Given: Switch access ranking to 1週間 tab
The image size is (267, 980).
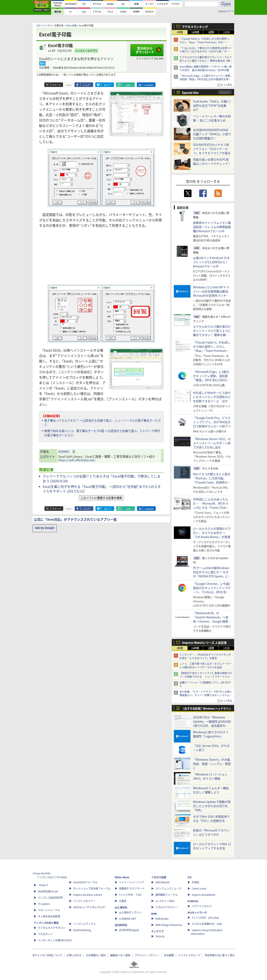Looking at the screenshot, I should click(x=211, y=32).
